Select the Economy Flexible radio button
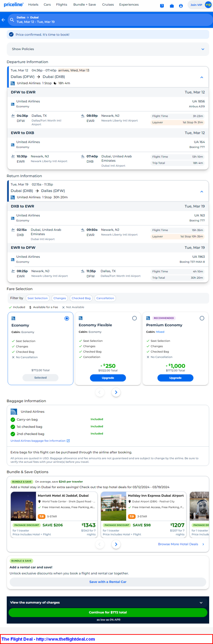The image size is (213, 644). [134, 318]
